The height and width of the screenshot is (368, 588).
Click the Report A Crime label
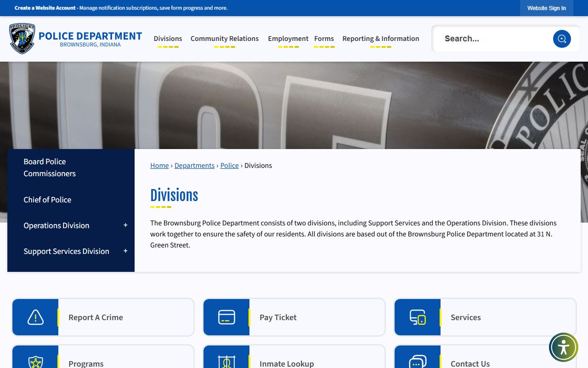coord(96,317)
